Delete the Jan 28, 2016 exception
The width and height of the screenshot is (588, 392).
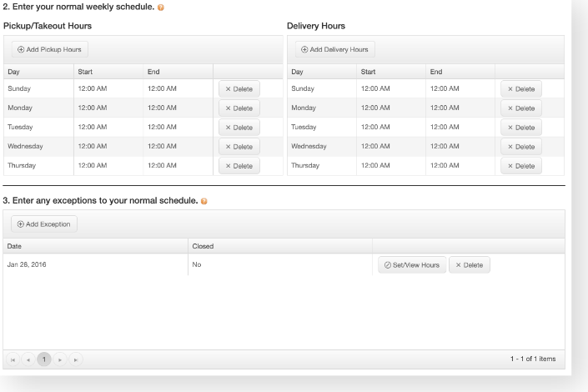470,265
